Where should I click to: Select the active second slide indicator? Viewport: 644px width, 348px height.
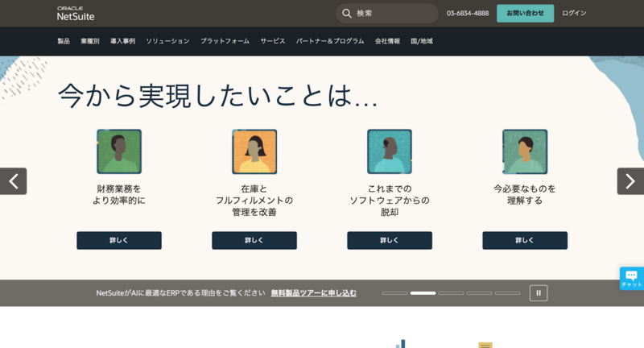[x=423, y=293]
